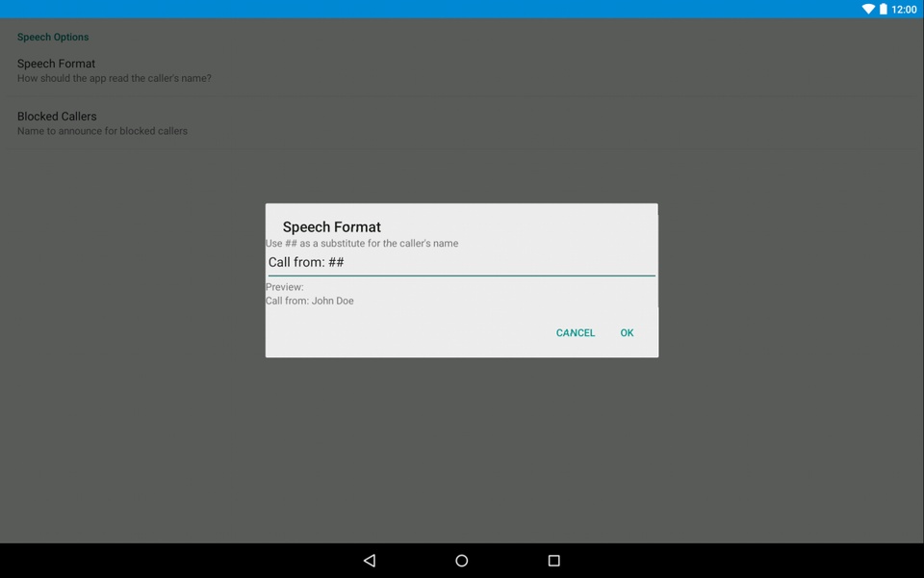Viewport: 924px width, 578px height.
Task: Tap the Android back navigation icon
Action: [x=370, y=561]
